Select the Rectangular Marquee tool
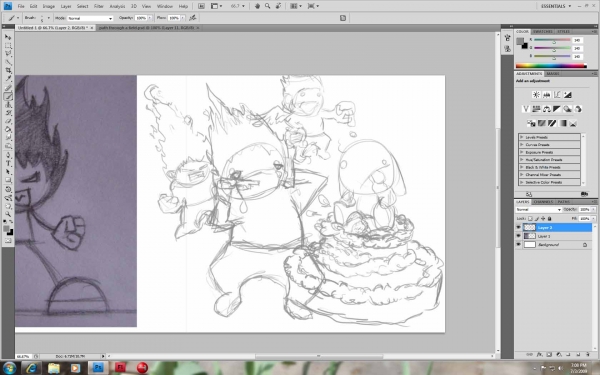 8,46
